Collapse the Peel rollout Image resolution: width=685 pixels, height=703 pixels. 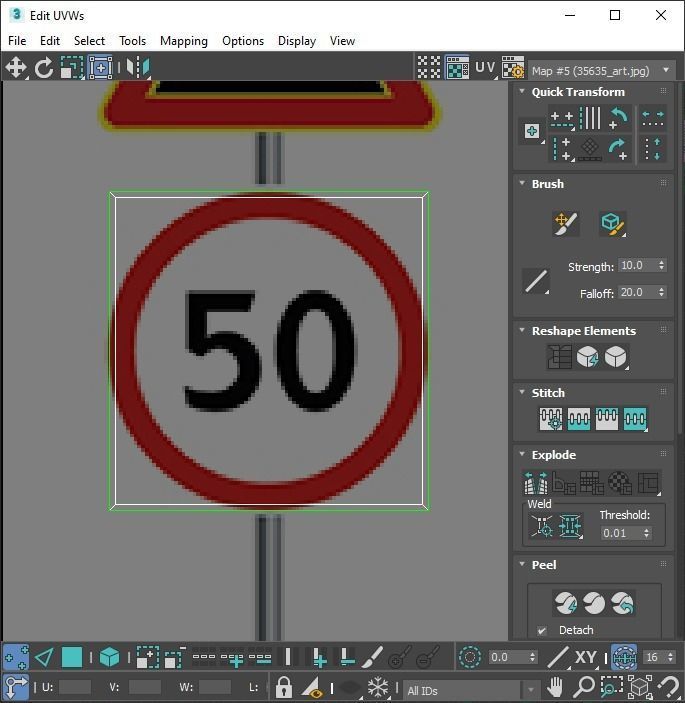(522, 564)
